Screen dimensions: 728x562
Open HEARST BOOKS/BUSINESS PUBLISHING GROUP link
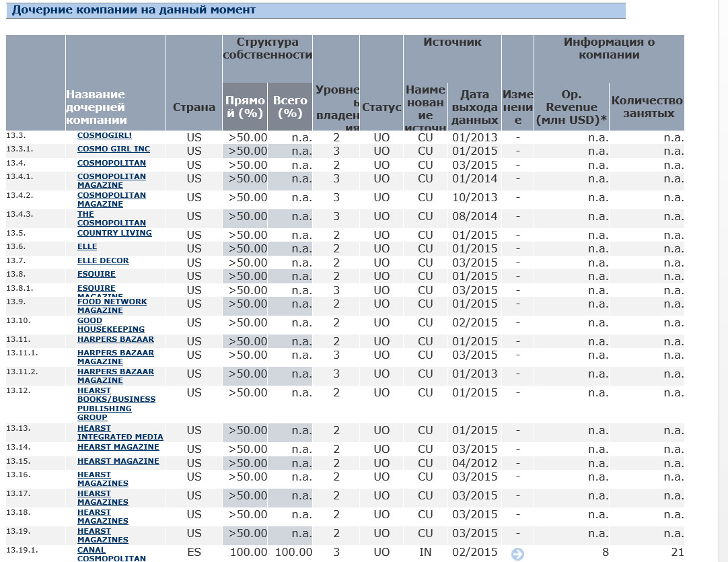click(x=116, y=404)
